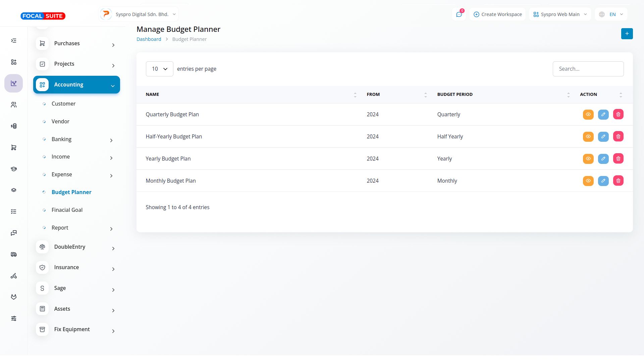Open the messages chat icon
The height and width of the screenshot is (362, 644).
point(459,14)
